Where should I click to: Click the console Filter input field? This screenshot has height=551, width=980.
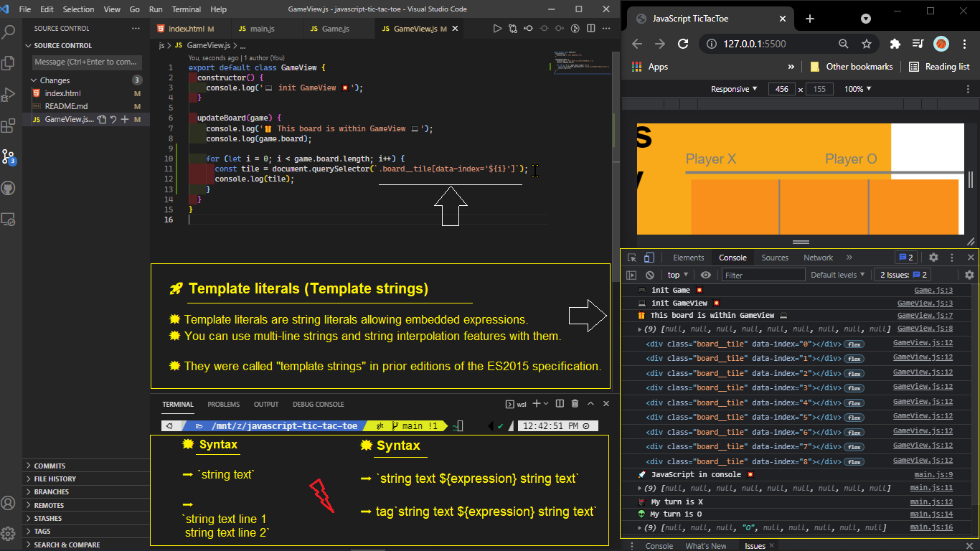(x=763, y=275)
